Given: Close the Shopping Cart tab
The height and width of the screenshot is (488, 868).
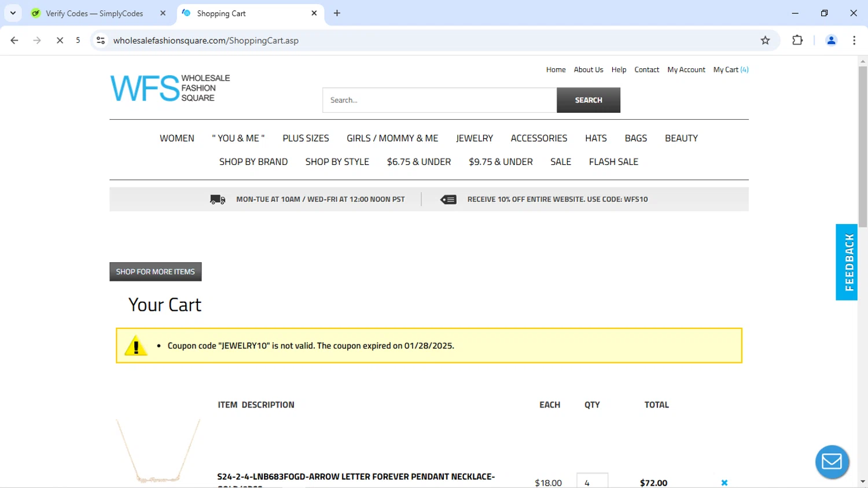Looking at the screenshot, I should [314, 13].
